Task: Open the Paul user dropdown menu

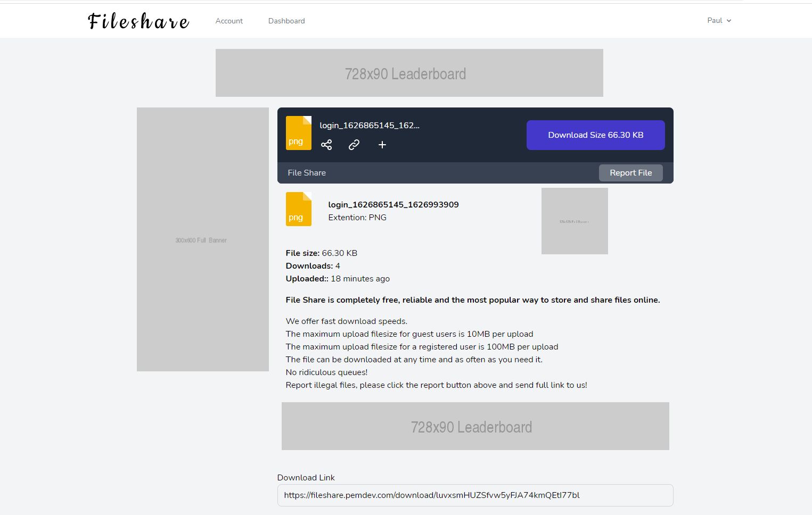Action: click(719, 21)
